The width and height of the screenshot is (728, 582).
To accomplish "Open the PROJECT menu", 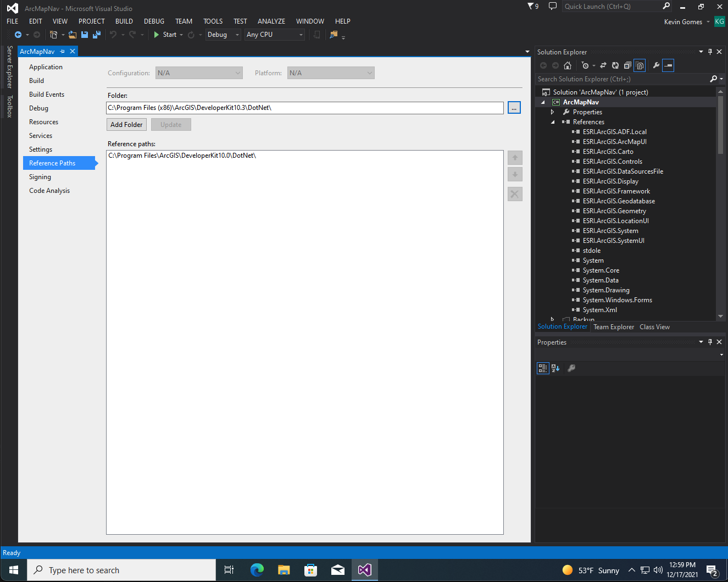I will (92, 21).
